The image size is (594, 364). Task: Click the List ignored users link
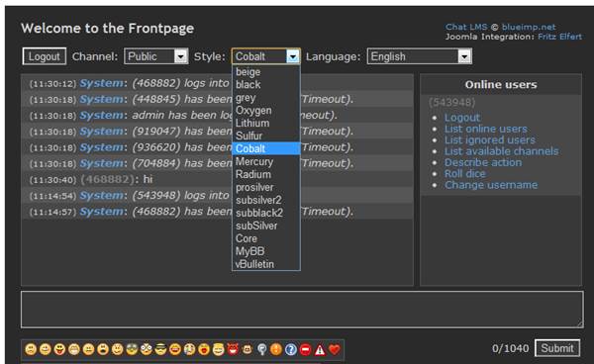(490, 140)
